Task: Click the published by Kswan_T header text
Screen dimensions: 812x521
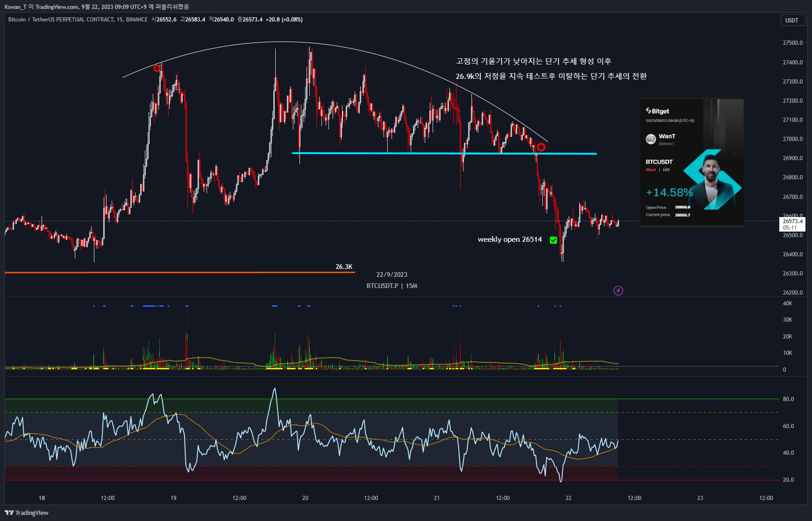Action: coord(97,7)
